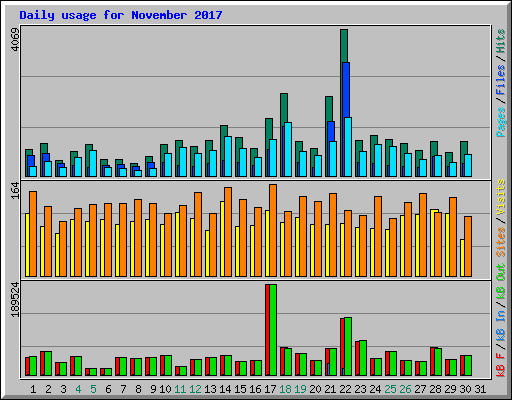
Task: Click the 'kB In' legend label
Action: (501, 326)
